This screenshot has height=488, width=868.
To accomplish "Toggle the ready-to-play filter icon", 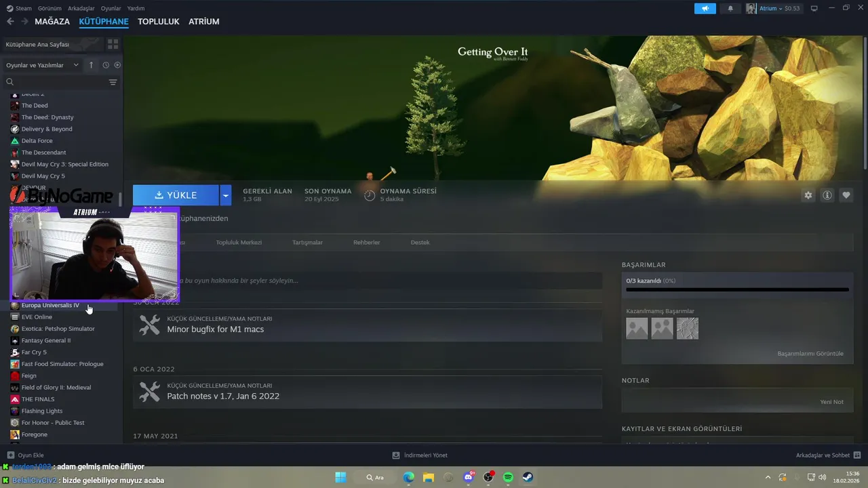I will coord(117,65).
